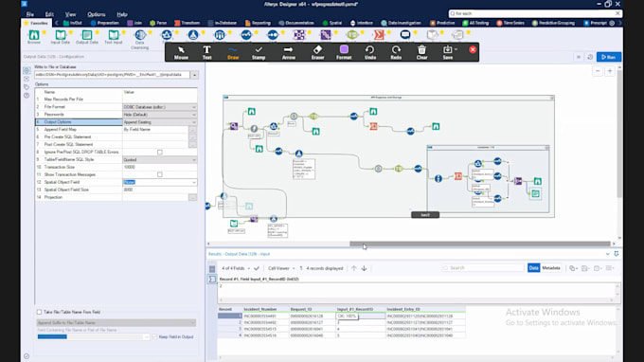
Task: Select the red Summarize sigma tool icon
Action: click(379, 35)
